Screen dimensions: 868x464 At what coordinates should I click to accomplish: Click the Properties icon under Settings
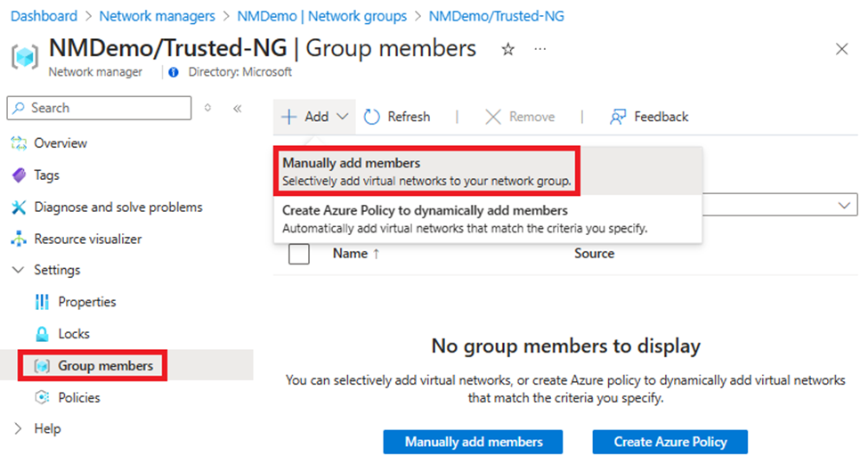42,302
